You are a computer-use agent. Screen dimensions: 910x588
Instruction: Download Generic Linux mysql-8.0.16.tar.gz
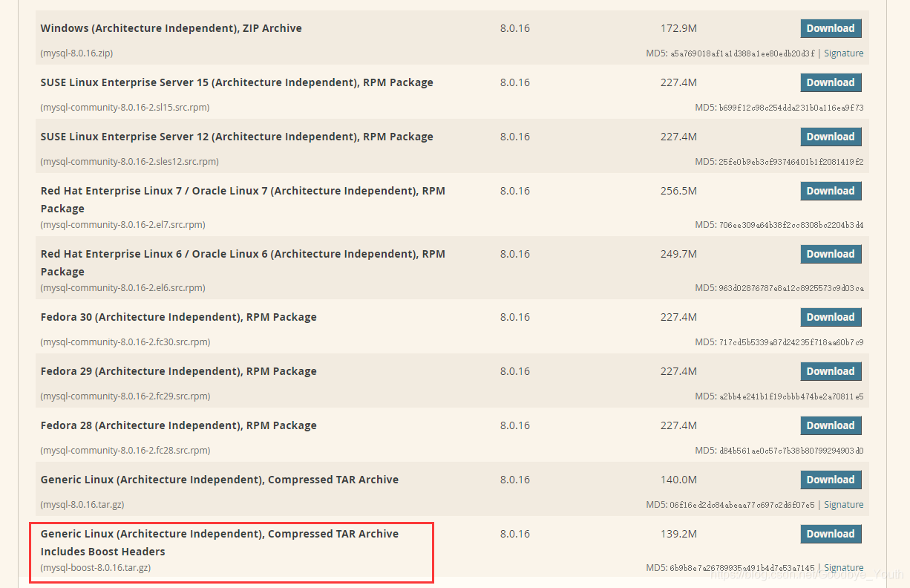coord(831,480)
